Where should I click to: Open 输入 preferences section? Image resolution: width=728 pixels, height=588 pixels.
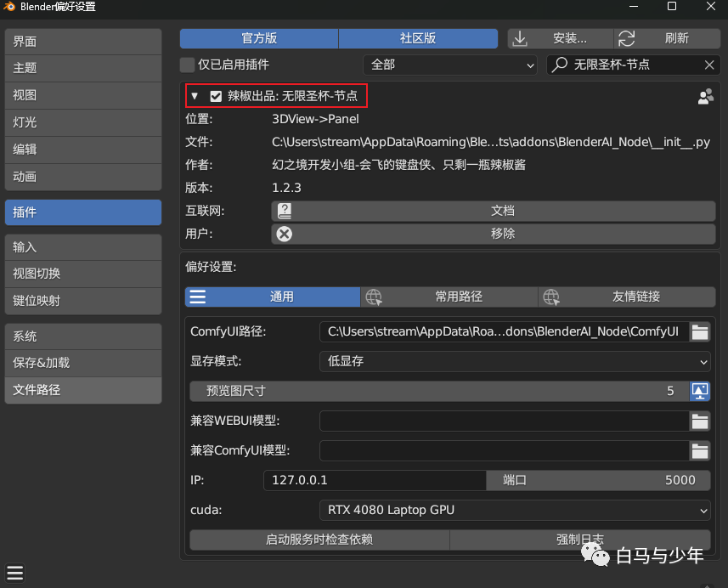[83, 247]
